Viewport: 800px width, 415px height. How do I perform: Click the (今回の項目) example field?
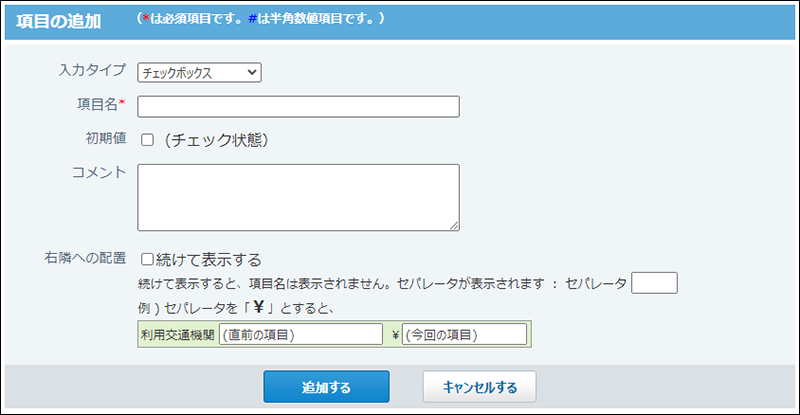click(x=464, y=334)
